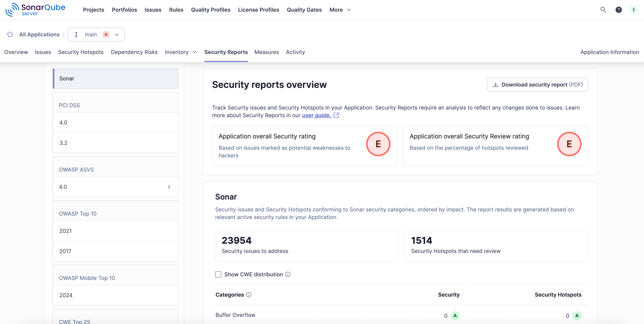Open the help question mark icon

pos(619,10)
